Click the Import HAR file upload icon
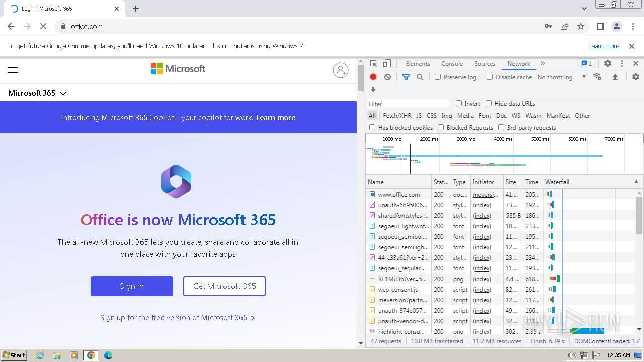Viewport: 644px width, 362px height. click(x=615, y=77)
